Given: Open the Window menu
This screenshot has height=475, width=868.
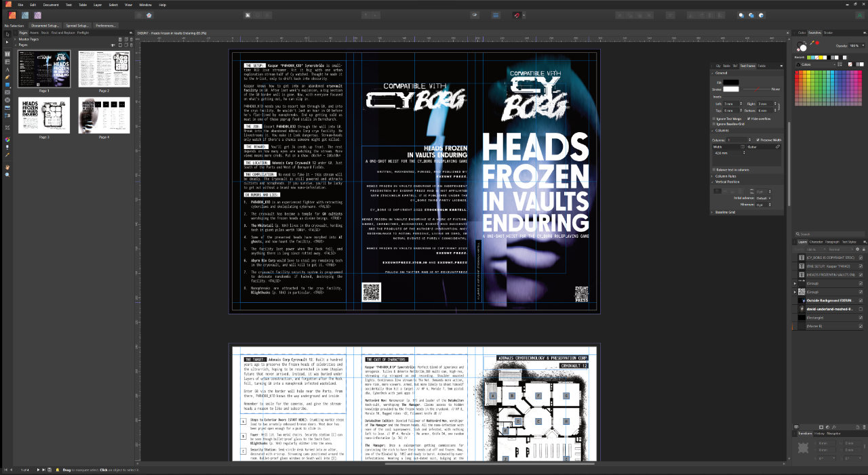Looking at the screenshot, I should pos(145,5).
